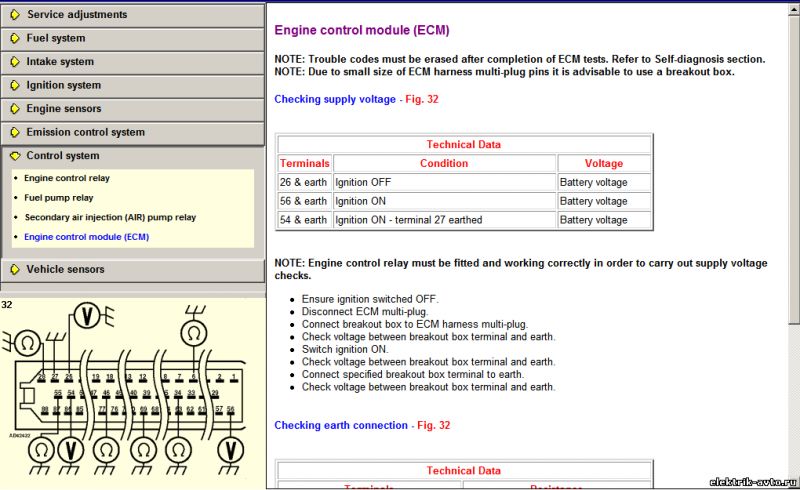Expand the Service adjustments section
Image resolution: width=800 pixels, height=490 pixels.
tap(133, 15)
